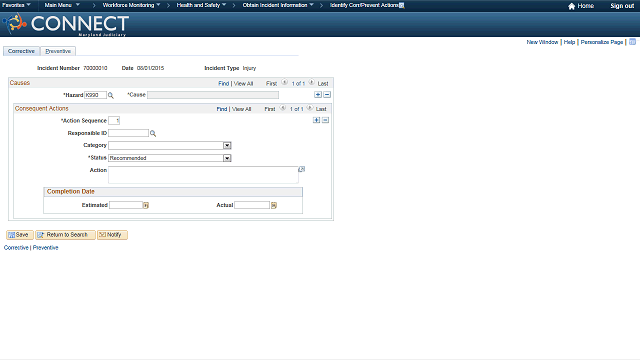The height and width of the screenshot is (360, 640).
Task: Click Last in Consequent Actions header
Action: [321, 109]
